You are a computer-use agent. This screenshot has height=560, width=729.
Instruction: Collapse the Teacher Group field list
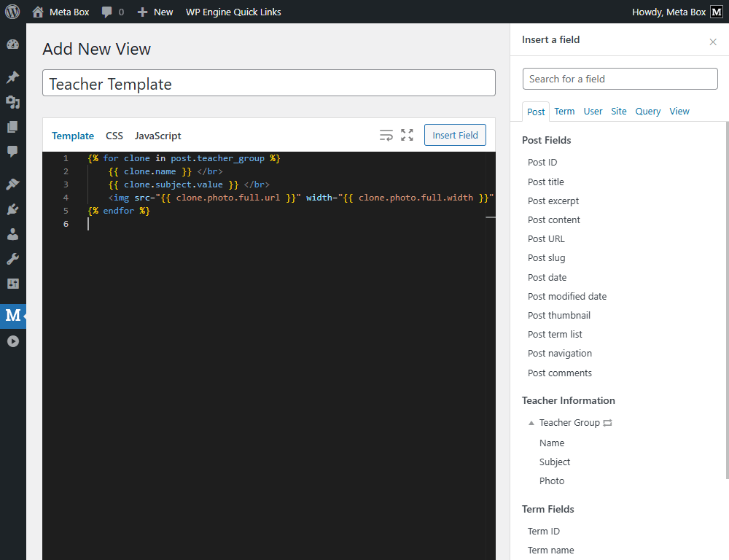(531, 422)
